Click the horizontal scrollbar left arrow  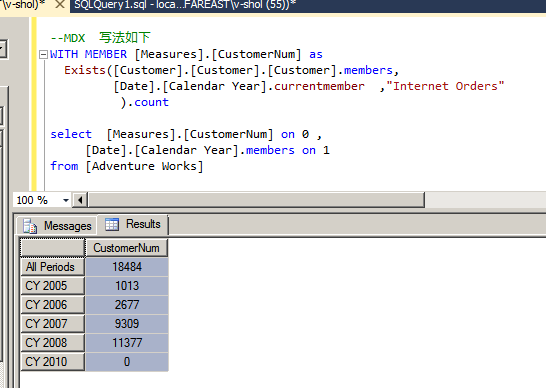pos(80,200)
